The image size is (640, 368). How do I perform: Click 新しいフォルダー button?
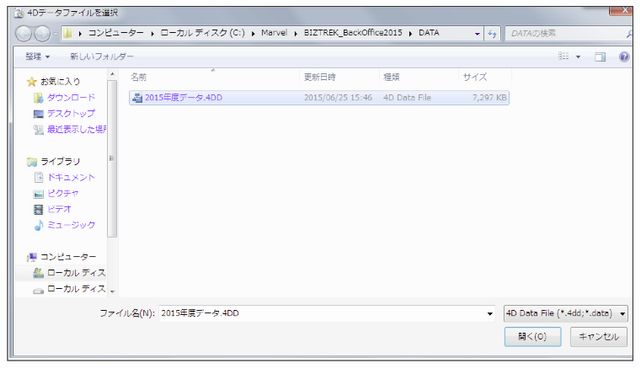click(102, 56)
